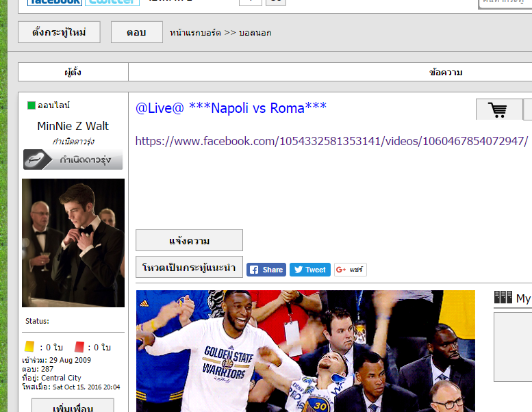This screenshot has width=532, height=412.
Task: Tweet this thread via Twitter button
Action: (309, 270)
